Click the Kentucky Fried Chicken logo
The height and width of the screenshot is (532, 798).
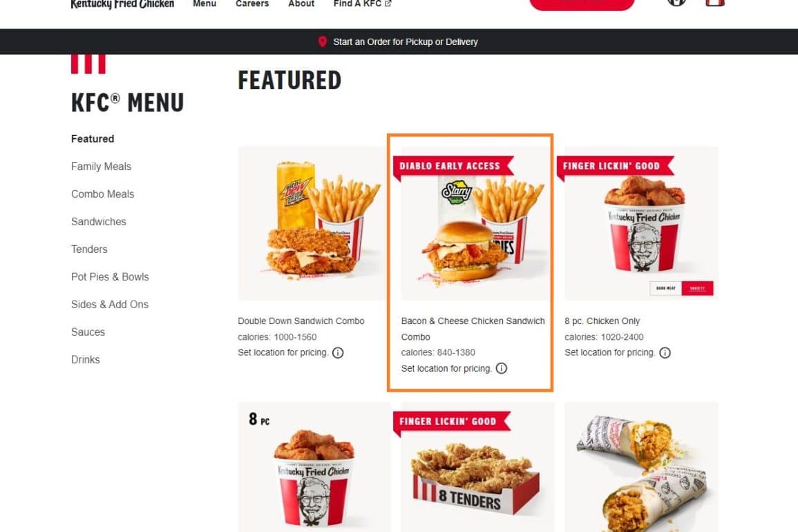122,4
